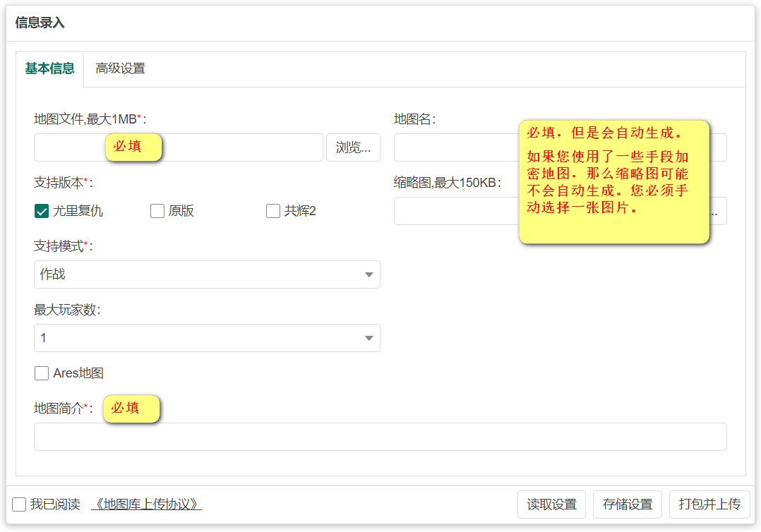This screenshot has width=761, height=532.
Task: Tick the 我已阅读 agreement checkbox
Action: [19, 504]
